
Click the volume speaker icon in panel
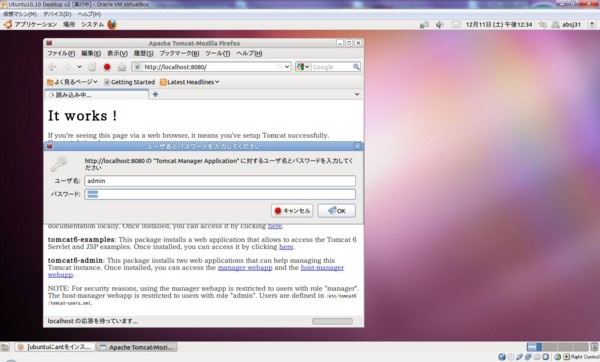(440, 25)
